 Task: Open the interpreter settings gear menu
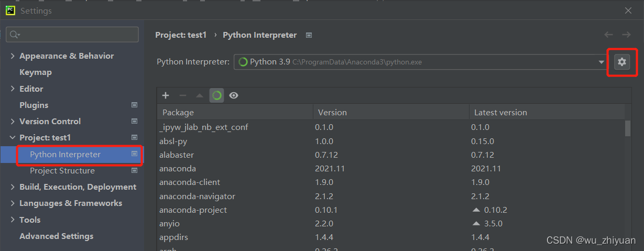coord(621,62)
